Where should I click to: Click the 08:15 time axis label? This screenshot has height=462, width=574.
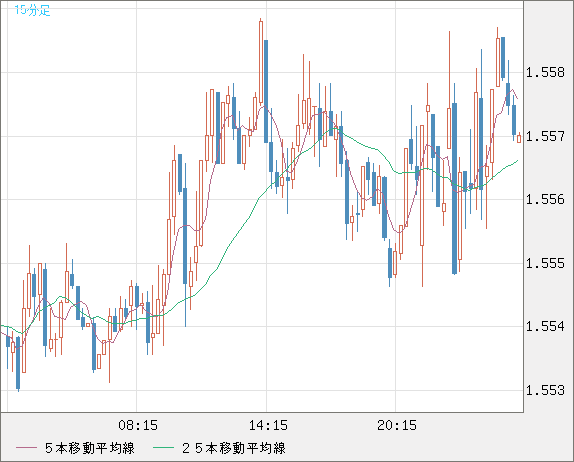(138, 425)
